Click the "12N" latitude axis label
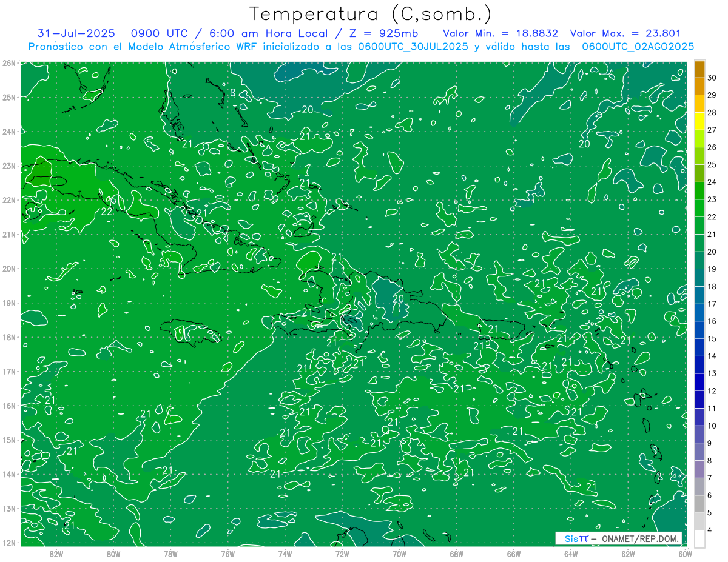 click(8, 543)
